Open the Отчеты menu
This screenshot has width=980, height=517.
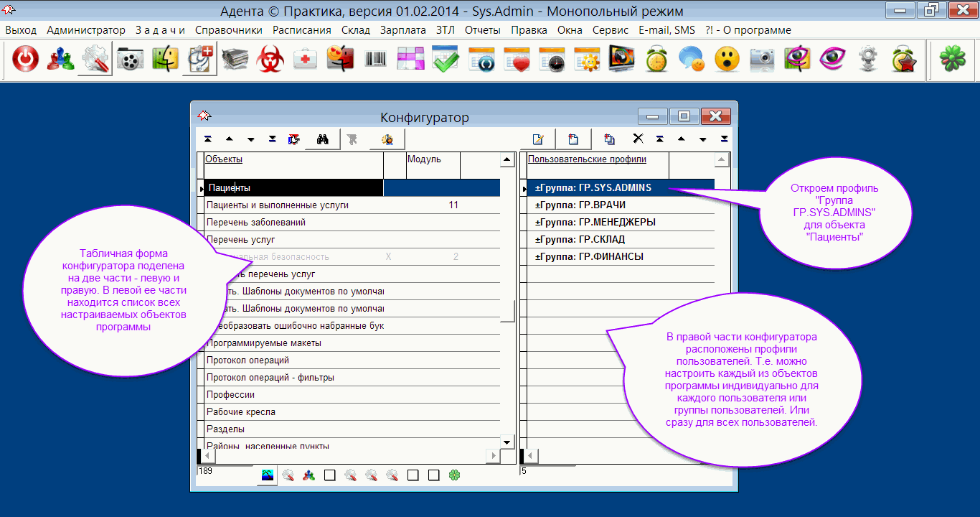(x=483, y=30)
